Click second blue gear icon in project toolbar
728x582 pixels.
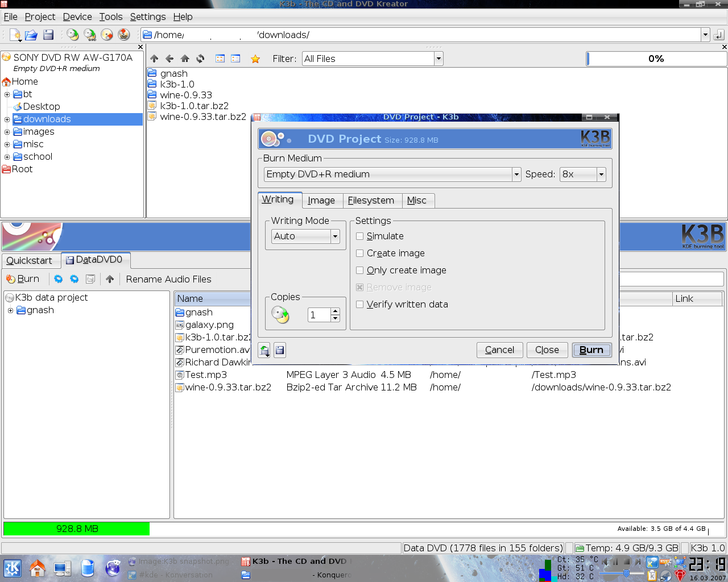(x=74, y=279)
